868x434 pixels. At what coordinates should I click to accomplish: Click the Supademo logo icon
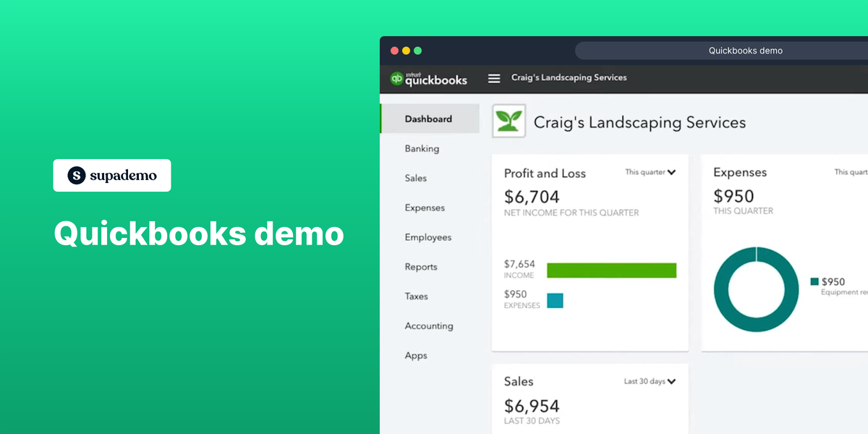tap(76, 175)
